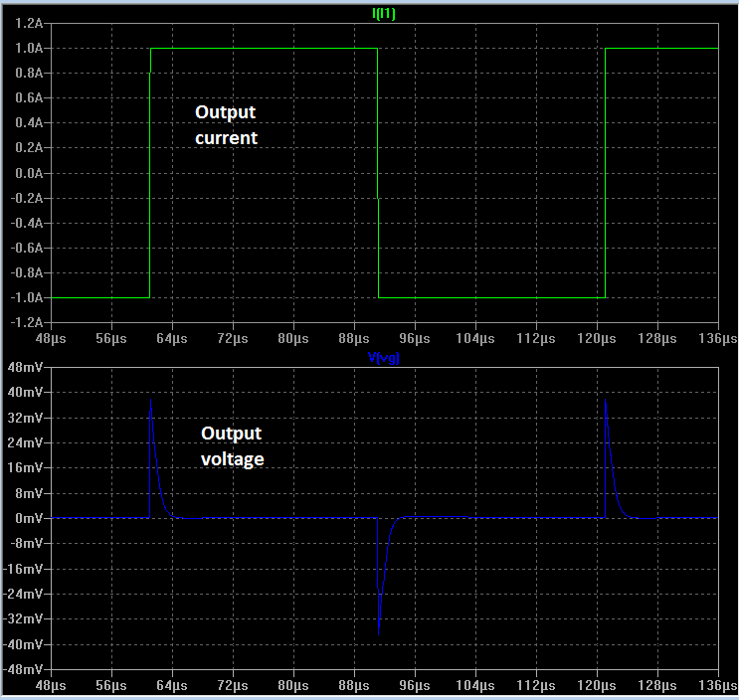Click the 8mV tick label on the voltage axis
This screenshot has height=700, width=739.
[x=29, y=493]
